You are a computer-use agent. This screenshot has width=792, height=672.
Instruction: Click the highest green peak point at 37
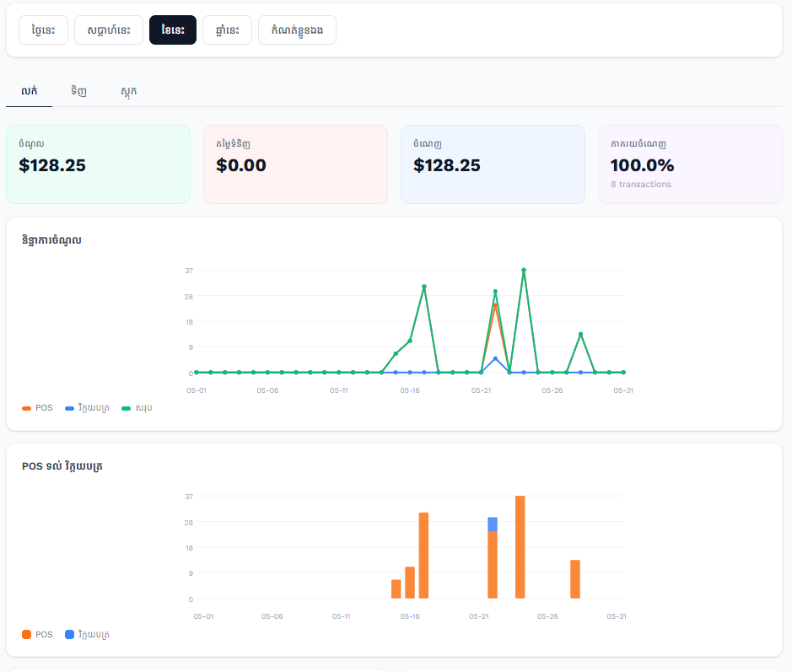point(524,270)
